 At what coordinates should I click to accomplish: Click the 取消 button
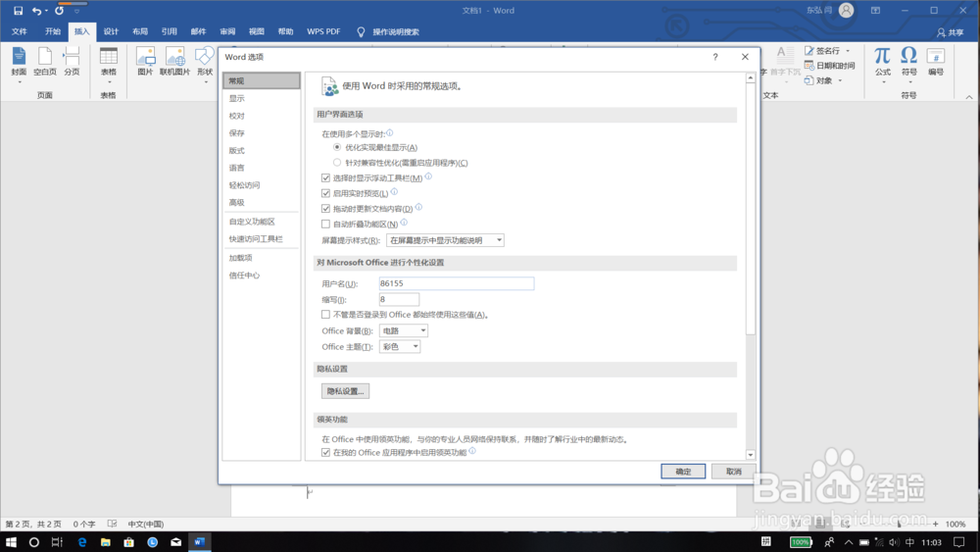click(734, 472)
